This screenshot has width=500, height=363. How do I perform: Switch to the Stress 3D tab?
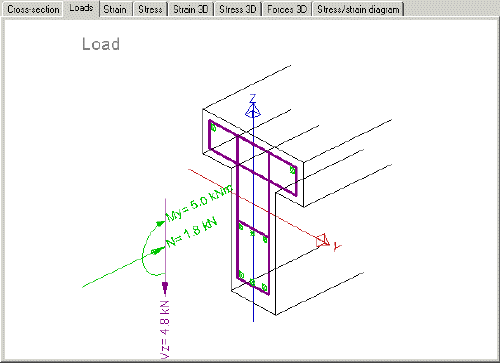[238, 9]
